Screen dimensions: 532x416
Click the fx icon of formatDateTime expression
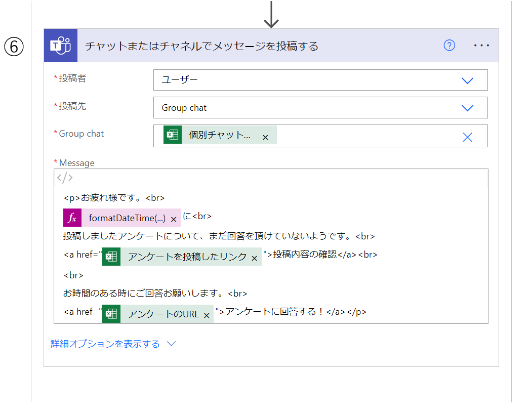tap(72, 218)
